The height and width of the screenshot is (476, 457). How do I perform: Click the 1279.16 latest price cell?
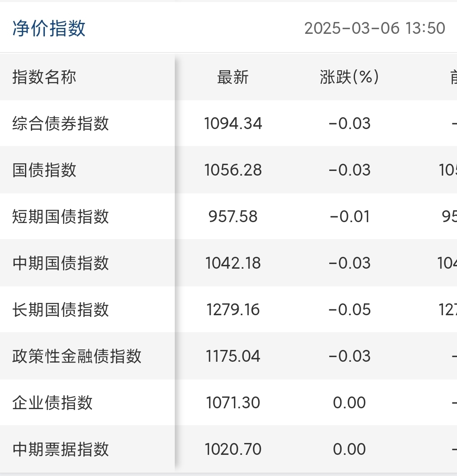pos(233,310)
